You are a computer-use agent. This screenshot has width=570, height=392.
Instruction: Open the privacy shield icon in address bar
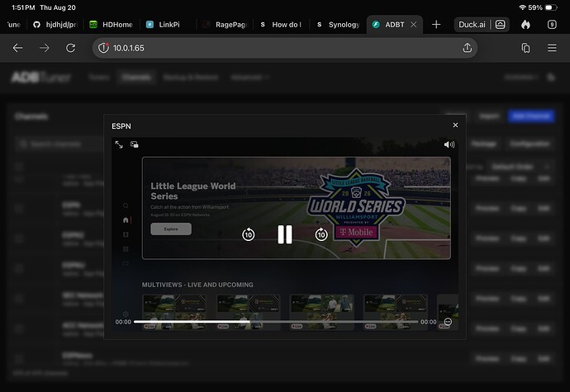[x=103, y=48]
